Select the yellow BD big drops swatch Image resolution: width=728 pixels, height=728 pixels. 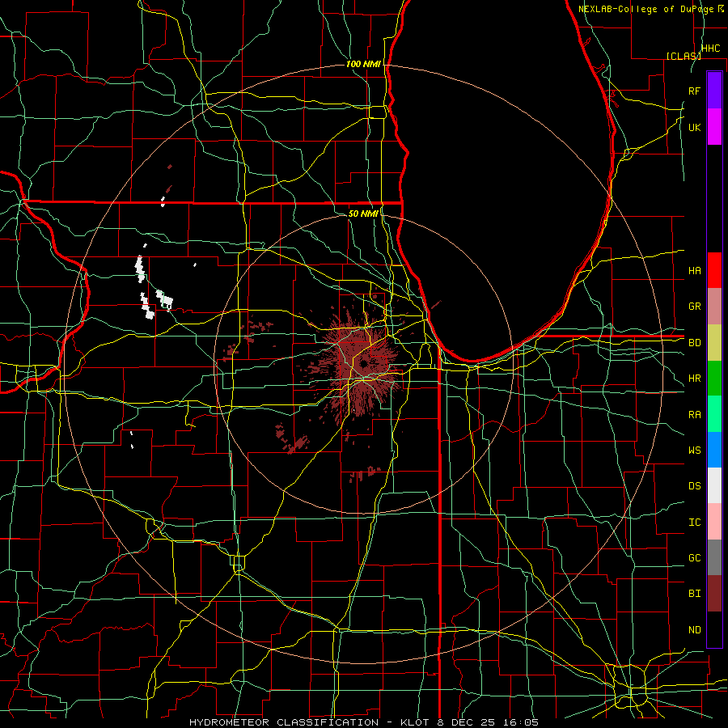pyautogui.click(x=714, y=343)
